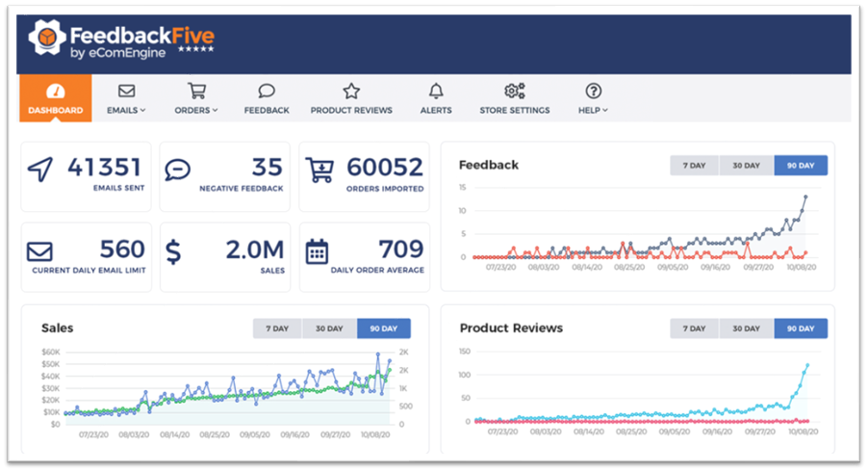Viewport: 868px width, 472px height.
Task: Click the Alerts bell icon
Action: click(x=436, y=92)
